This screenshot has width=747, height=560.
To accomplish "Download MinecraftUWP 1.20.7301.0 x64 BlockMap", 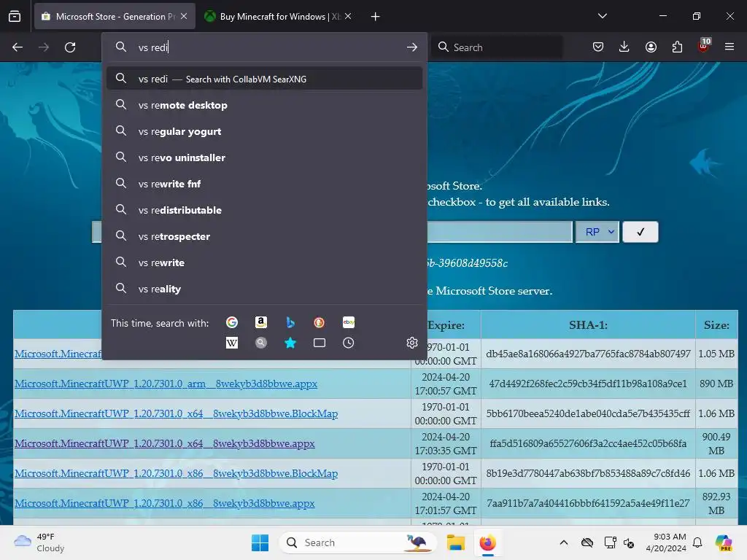I will click(177, 414).
